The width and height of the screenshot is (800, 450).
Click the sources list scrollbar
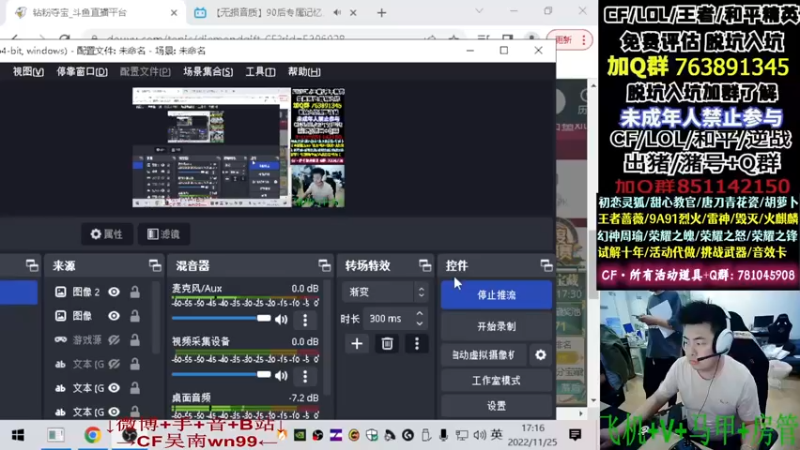[156, 316]
